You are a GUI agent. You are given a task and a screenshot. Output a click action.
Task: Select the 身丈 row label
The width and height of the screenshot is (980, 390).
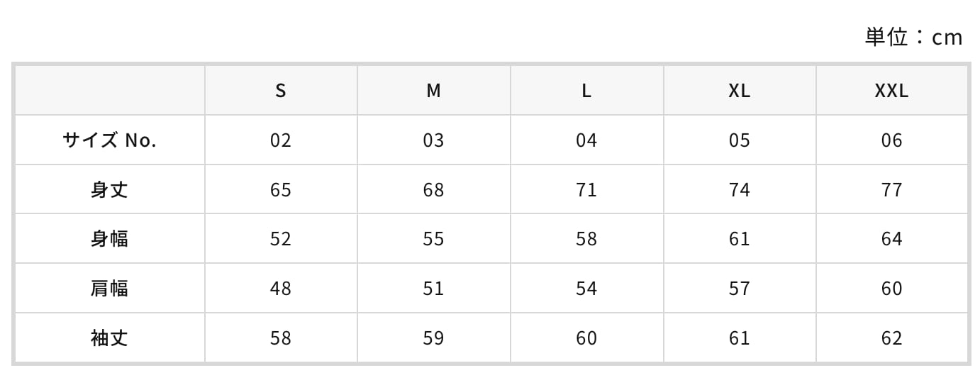click(109, 190)
